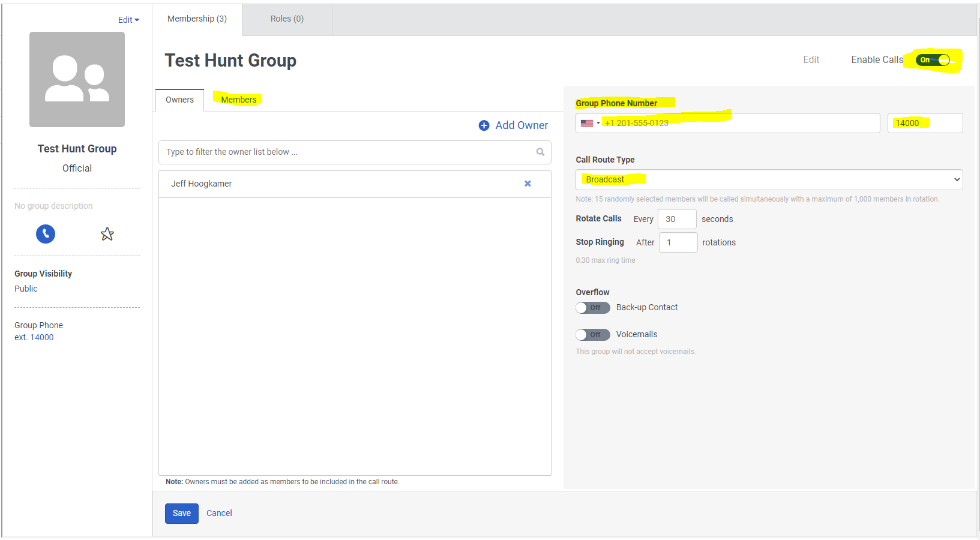Viewport: 980px width, 540px height.
Task: Click the group avatar placeholder image
Action: click(x=77, y=79)
